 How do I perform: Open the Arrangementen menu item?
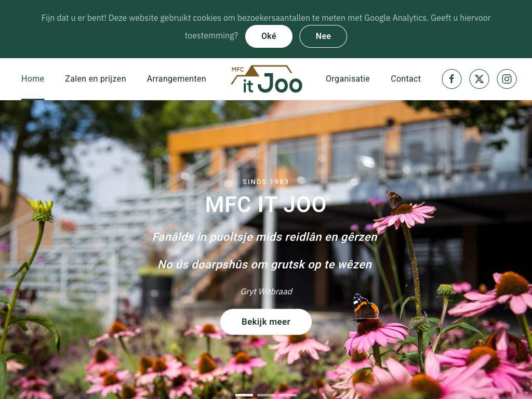pos(177,79)
